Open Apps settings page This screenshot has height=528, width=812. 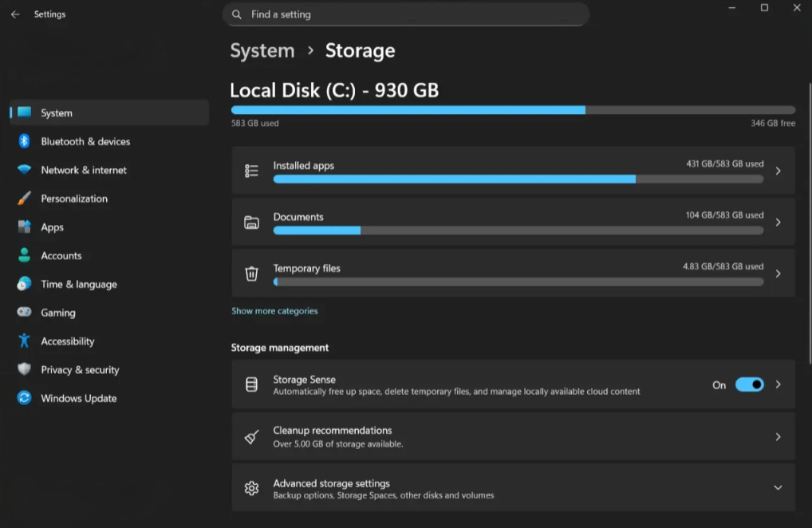click(109, 227)
